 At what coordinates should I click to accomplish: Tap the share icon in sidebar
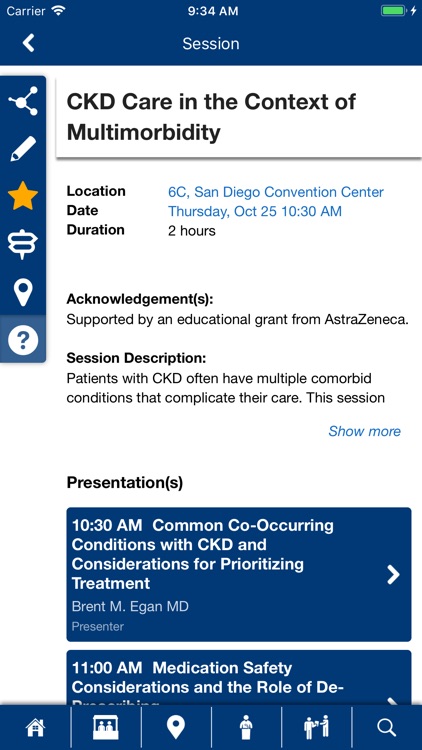(23, 101)
